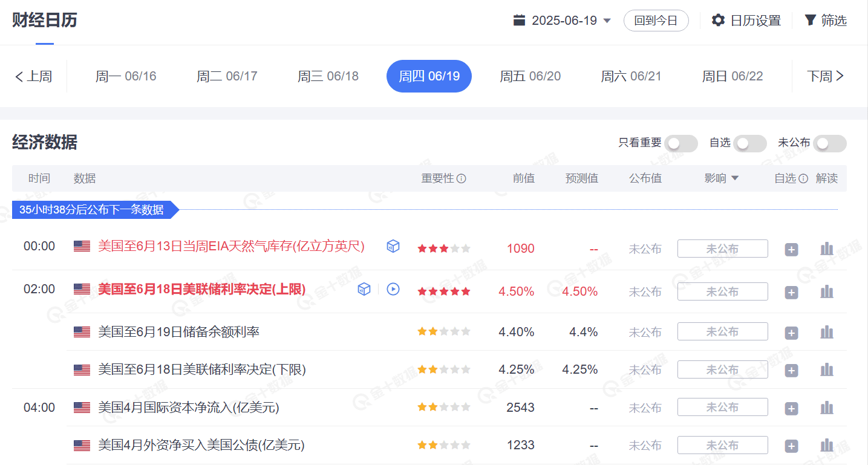This screenshot has height=465, width=868.
Task: Open cube icon for 美联储利率决定(上限) row
Action: [x=364, y=289]
